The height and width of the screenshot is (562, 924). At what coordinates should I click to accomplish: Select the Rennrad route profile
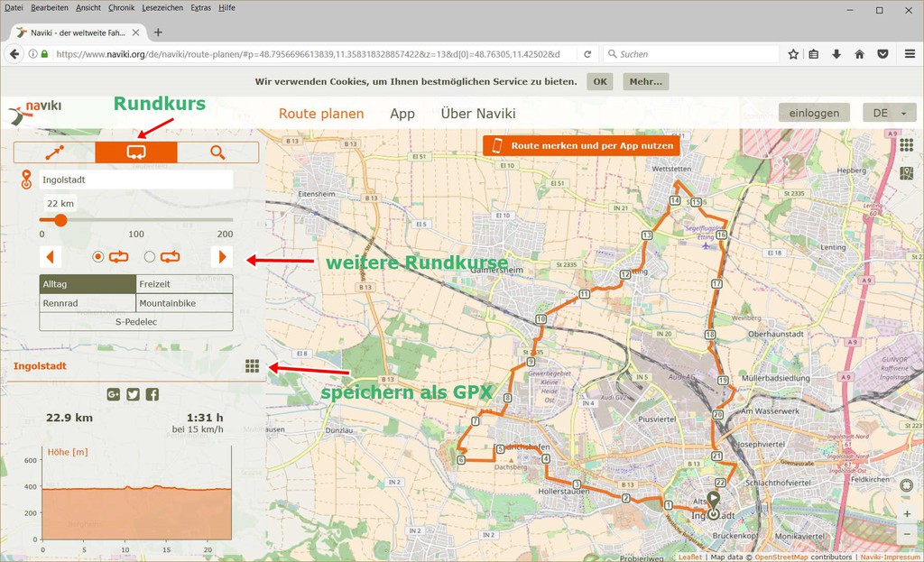[x=88, y=303]
